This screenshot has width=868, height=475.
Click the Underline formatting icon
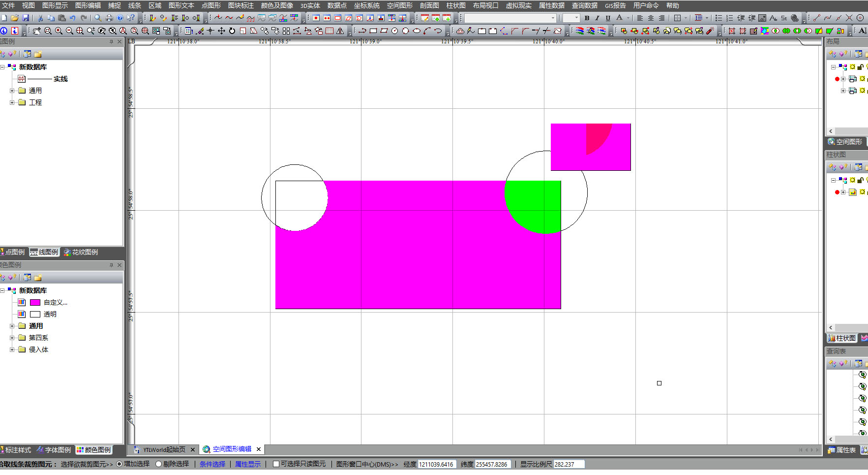tap(608, 18)
